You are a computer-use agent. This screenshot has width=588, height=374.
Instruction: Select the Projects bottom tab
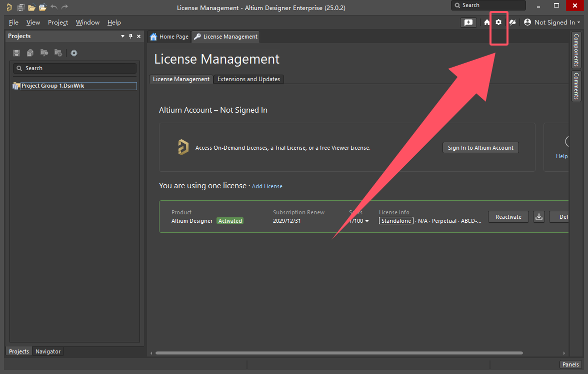[x=19, y=351]
